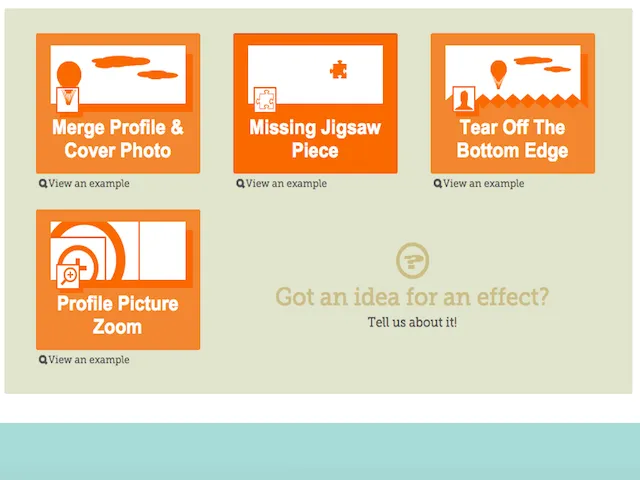The width and height of the screenshot is (640, 480).
Task: Select the Missing Jigsaw Piece effect
Action: tap(315, 139)
